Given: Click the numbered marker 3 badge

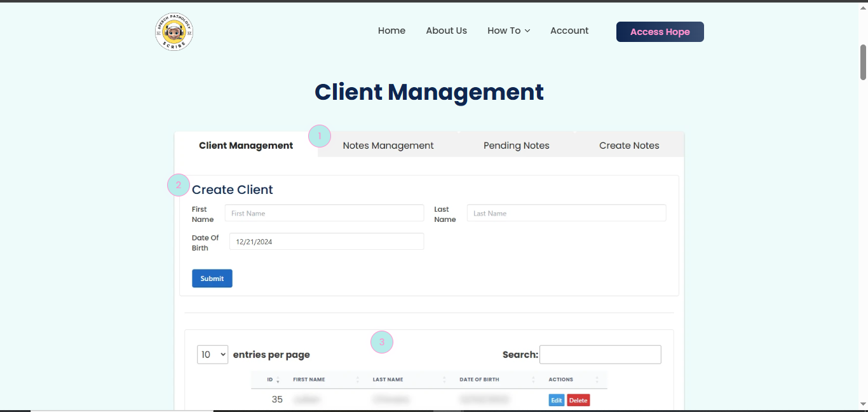Looking at the screenshot, I should point(382,342).
